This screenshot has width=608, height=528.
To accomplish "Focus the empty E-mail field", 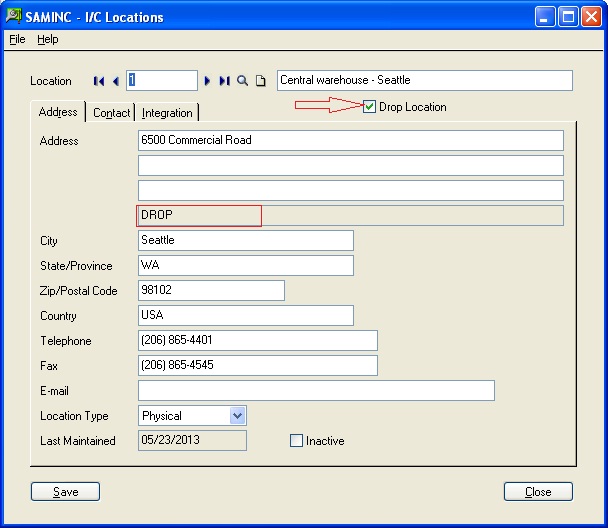I will coord(316,390).
